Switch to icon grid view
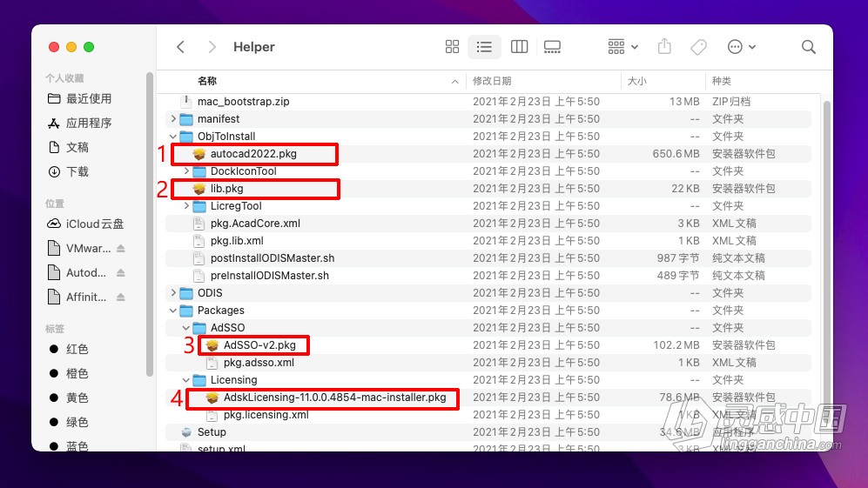The height and width of the screenshot is (488, 868). click(x=452, y=47)
